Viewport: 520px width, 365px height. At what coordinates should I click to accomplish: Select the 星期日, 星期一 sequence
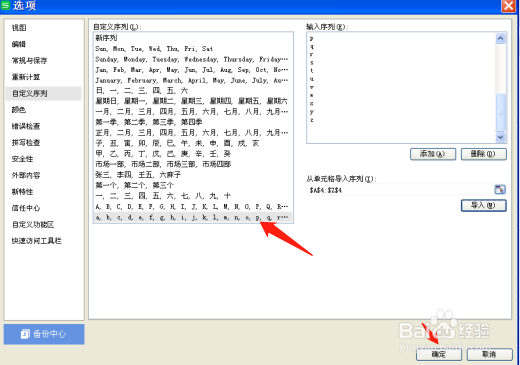coord(193,101)
